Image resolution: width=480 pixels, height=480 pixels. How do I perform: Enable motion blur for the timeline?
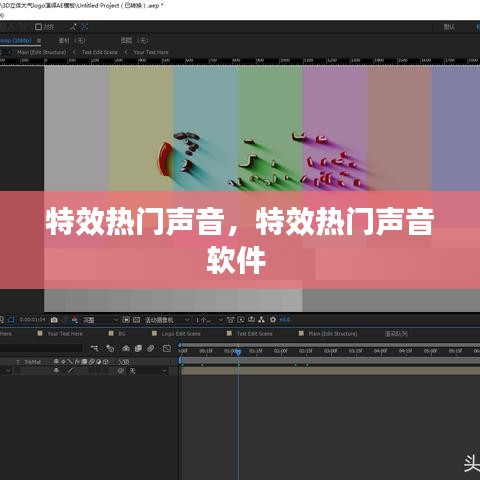click(151, 348)
